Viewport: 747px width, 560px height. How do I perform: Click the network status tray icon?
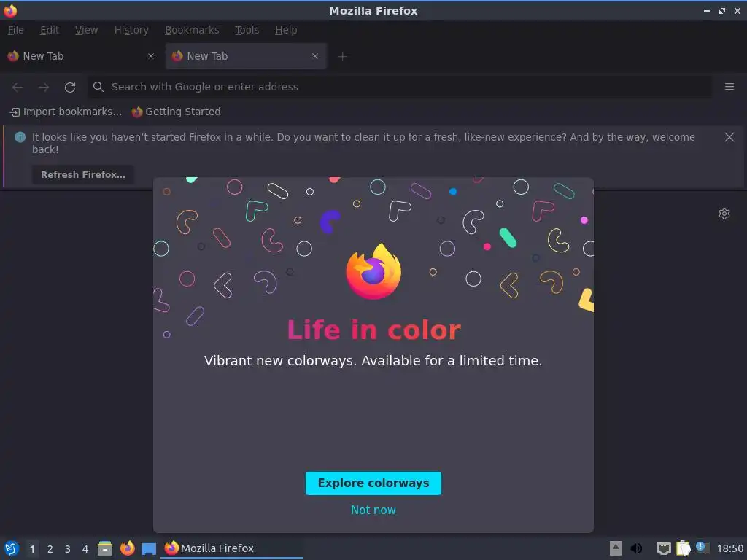(x=663, y=548)
